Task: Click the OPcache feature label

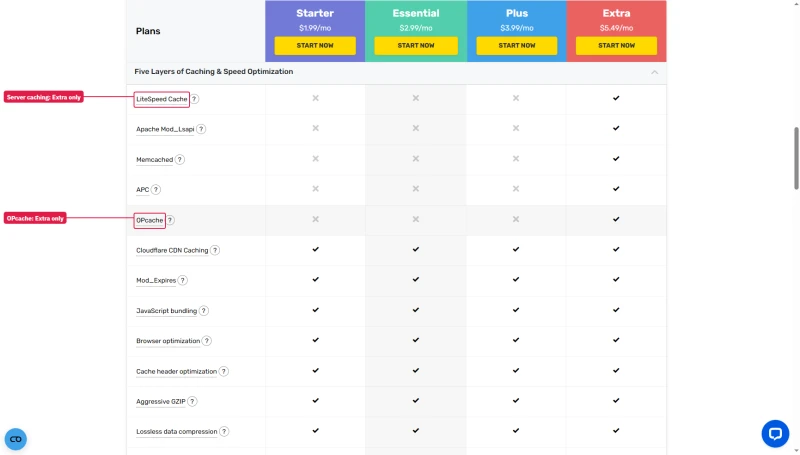Action: click(x=149, y=220)
